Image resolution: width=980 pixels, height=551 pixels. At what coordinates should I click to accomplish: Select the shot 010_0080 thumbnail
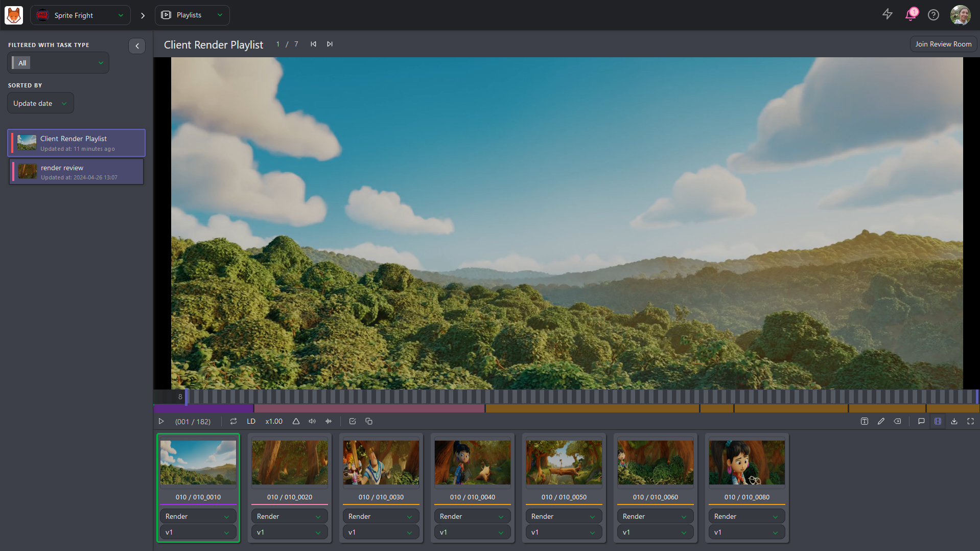tap(747, 463)
